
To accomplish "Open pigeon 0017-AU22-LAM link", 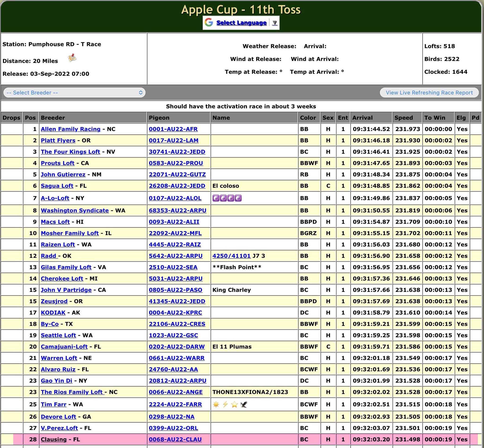I will tap(173, 140).
